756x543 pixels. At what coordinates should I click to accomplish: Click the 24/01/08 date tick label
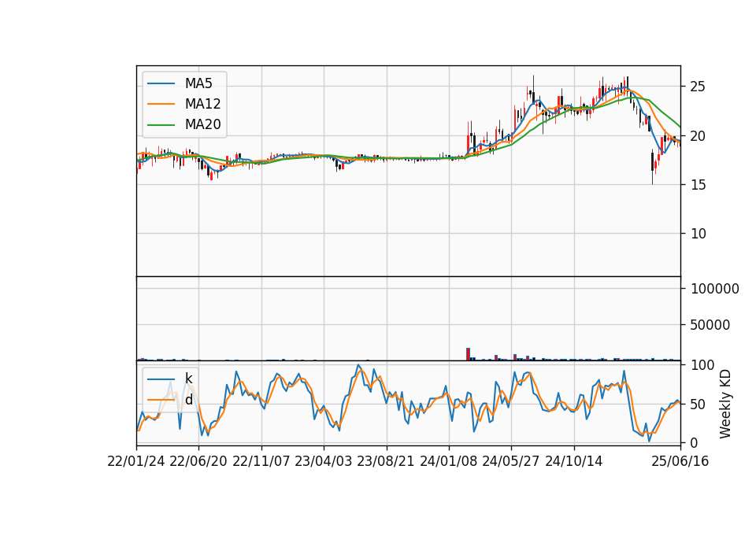pyautogui.click(x=448, y=461)
